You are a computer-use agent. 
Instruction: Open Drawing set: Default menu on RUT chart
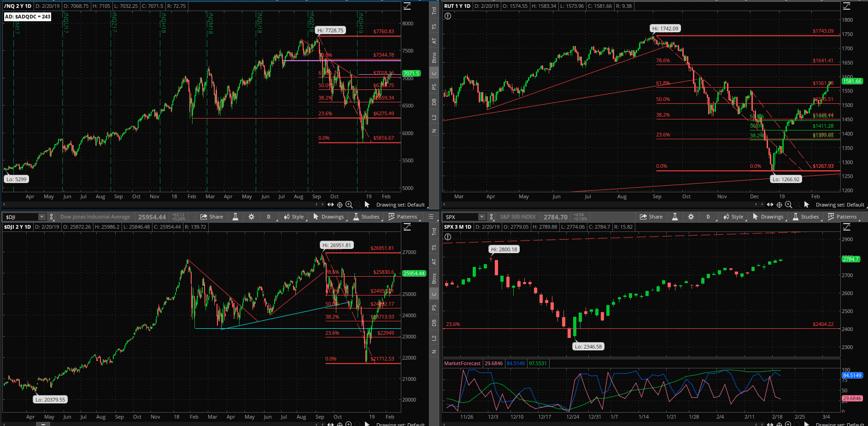click(840, 205)
